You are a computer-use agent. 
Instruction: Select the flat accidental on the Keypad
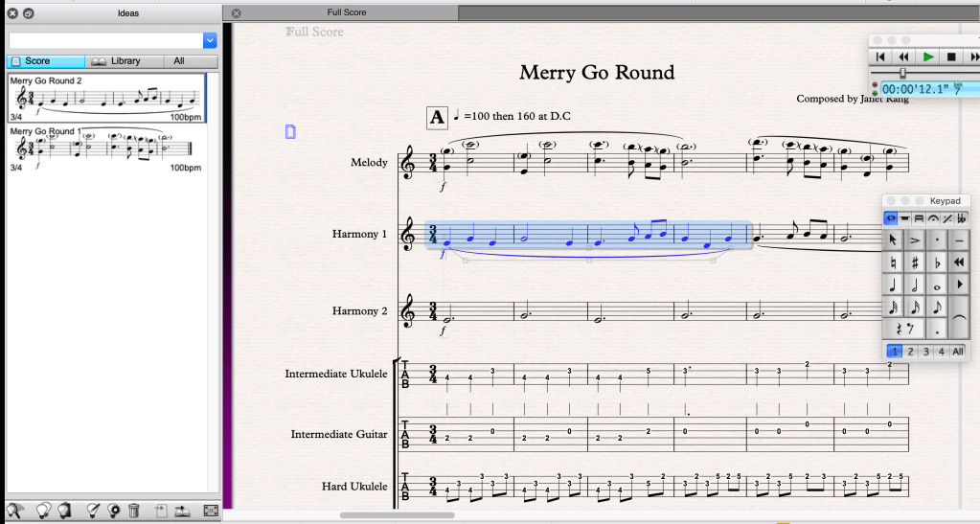click(938, 260)
